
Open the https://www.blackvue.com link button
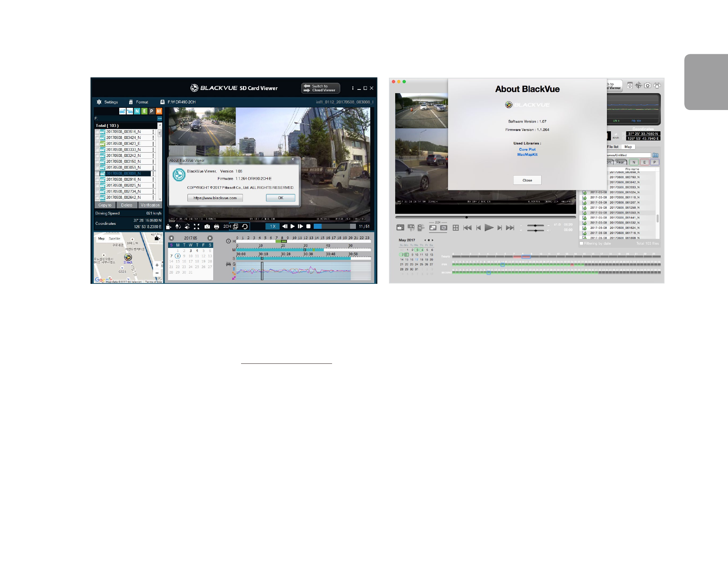[x=215, y=198]
